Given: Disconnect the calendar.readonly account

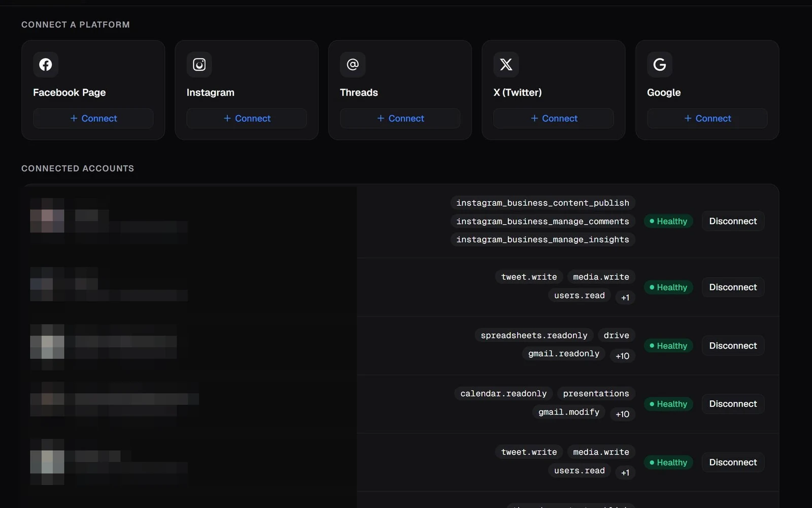Looking at the screenshot, I should tap(733, 404).
